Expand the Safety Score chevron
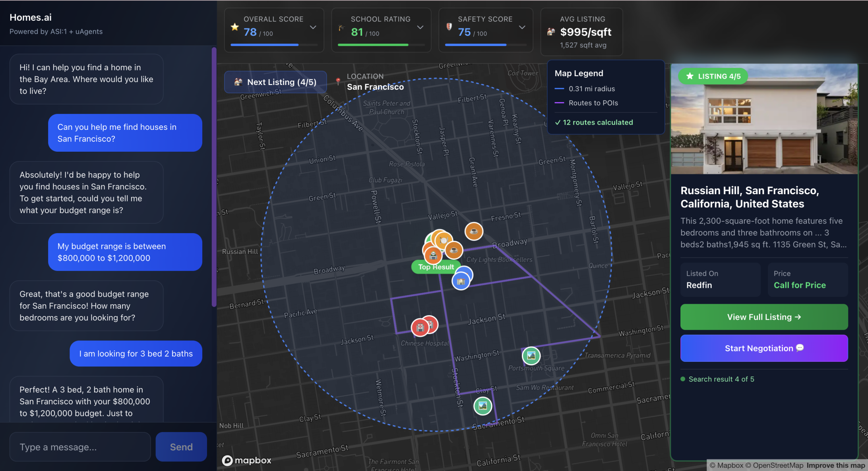This screenshot has height=471, width=868. click(522, 27)
